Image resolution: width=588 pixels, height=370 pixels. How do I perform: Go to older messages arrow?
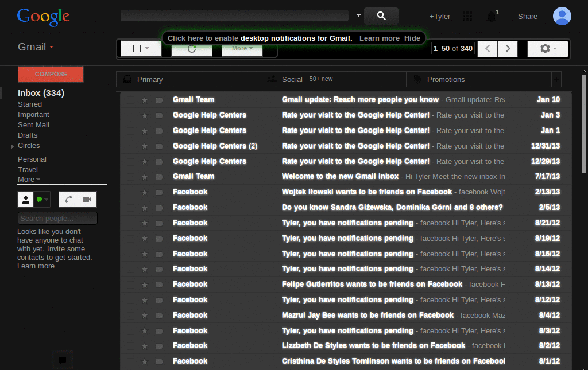(508, 49)
